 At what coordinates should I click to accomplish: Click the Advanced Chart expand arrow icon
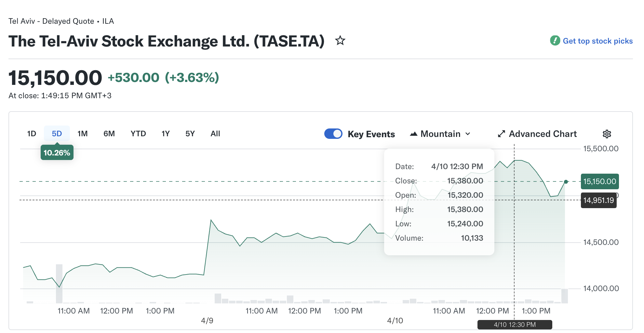(501, 134)
